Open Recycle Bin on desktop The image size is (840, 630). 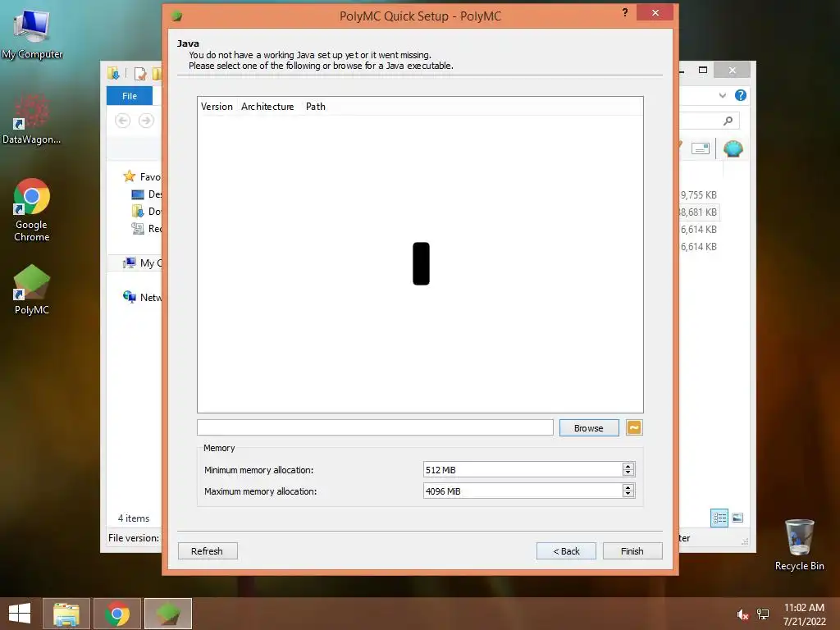(x=799, y=545)
